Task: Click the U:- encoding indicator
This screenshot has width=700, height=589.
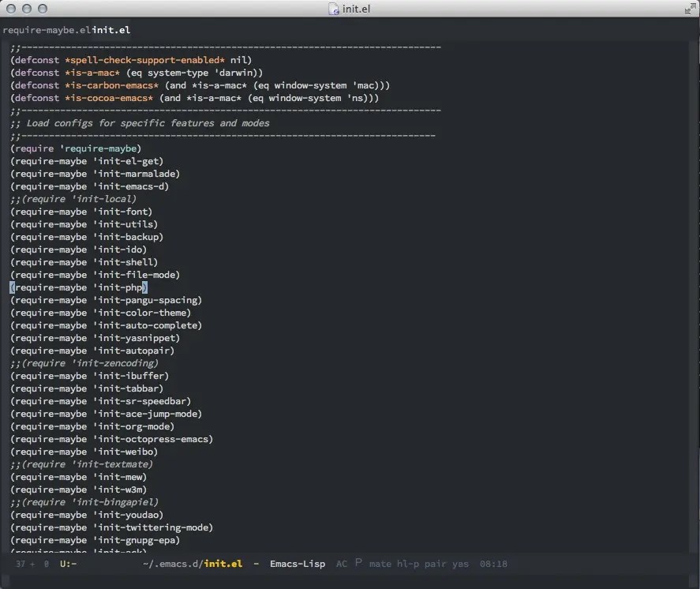Action: [x=69, y=564]
